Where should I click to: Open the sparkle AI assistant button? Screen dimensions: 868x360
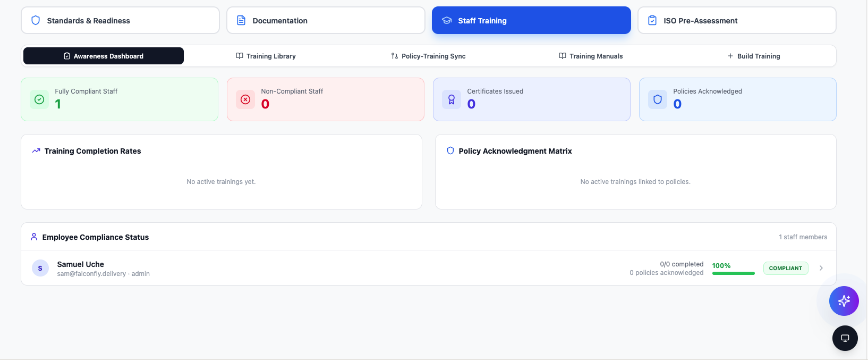(x=844, y=301)
